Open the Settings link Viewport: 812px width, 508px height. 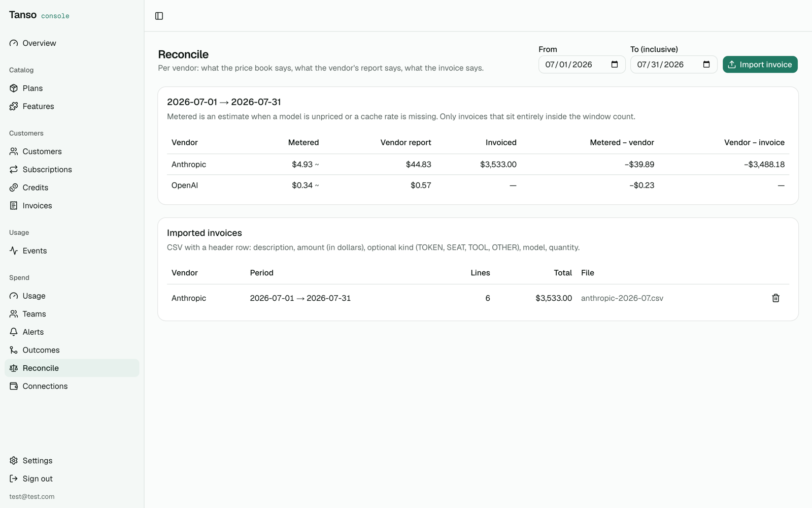coord(72,461)
